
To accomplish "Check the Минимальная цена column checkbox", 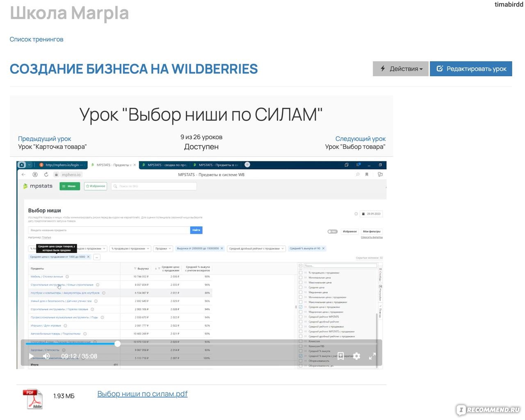I will pyautogui.click(x=301, y=277).
